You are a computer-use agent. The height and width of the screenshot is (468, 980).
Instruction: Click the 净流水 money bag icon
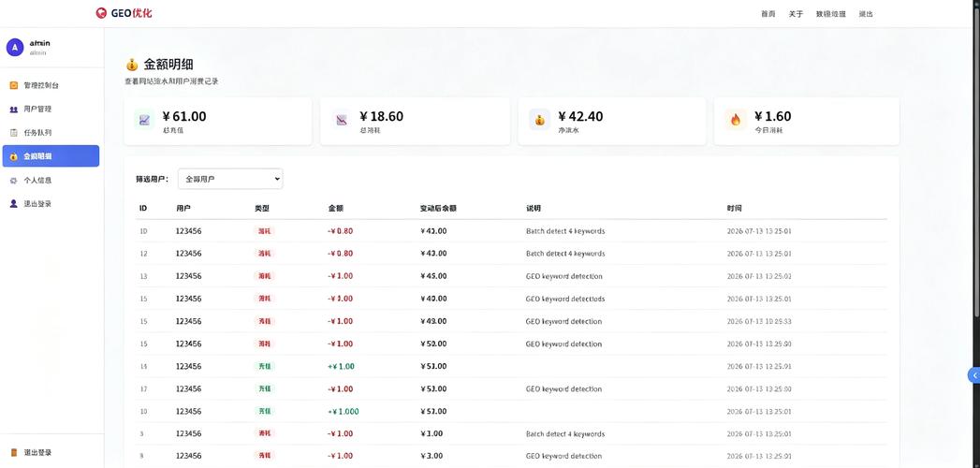pyautogui.click(x=539, y=120)
